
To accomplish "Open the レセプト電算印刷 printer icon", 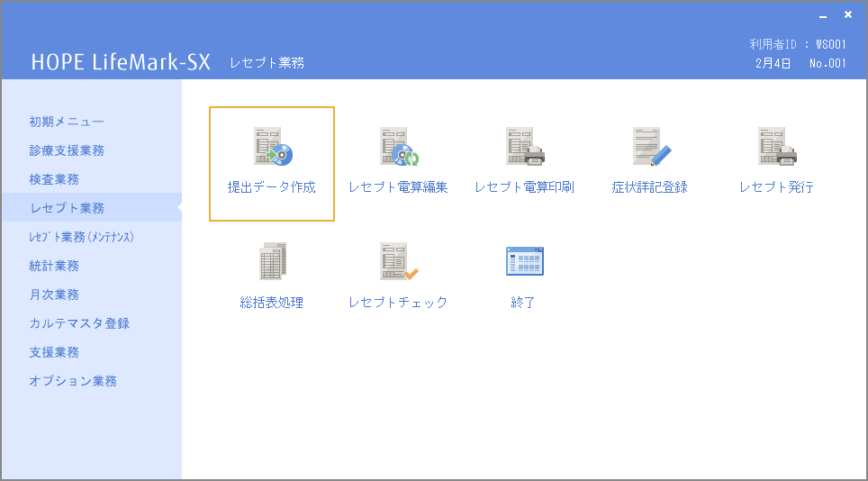I will [x=525, y=146].
